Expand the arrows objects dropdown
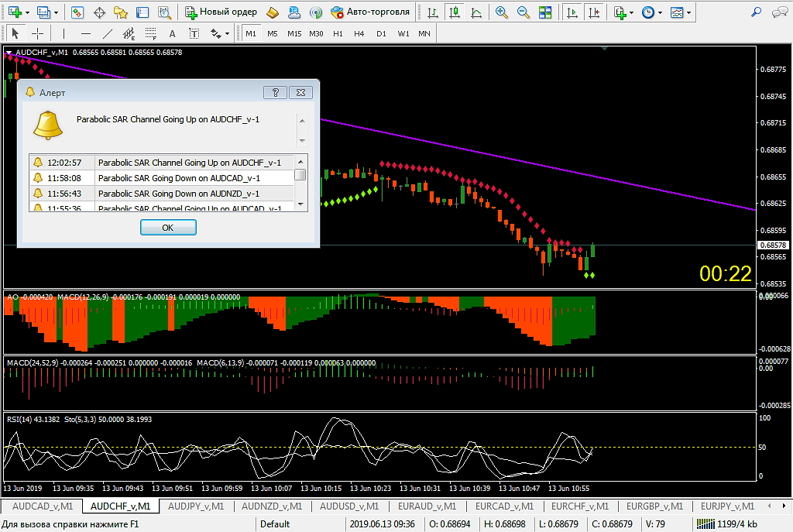The width and height of the screenshot is (793, 532). point(227,34)
